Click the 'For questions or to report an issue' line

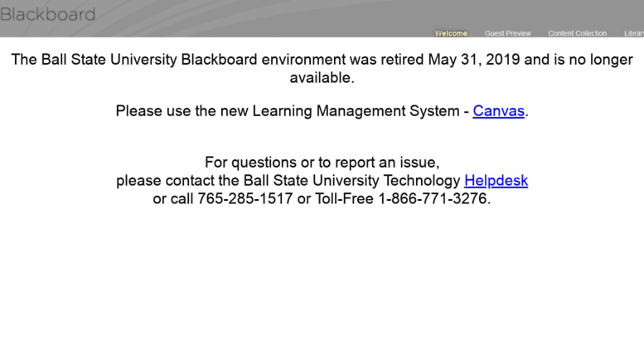pos(322,163)
